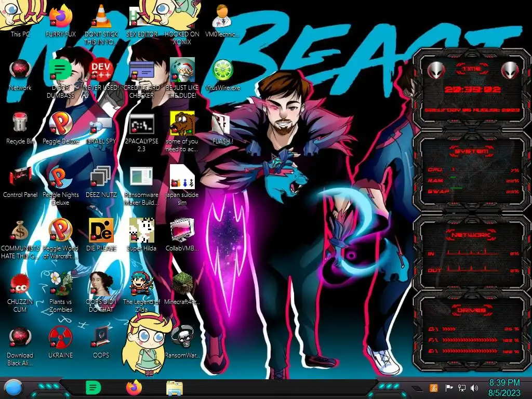Open the VirusWire.exe lime icon
This screenshot has width=532, height=399.
click(222, 75)
